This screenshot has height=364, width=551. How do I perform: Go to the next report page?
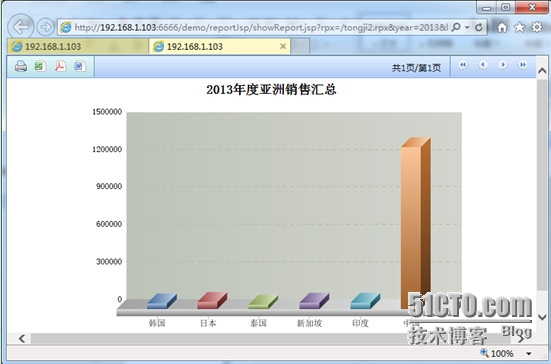[503, 65]
